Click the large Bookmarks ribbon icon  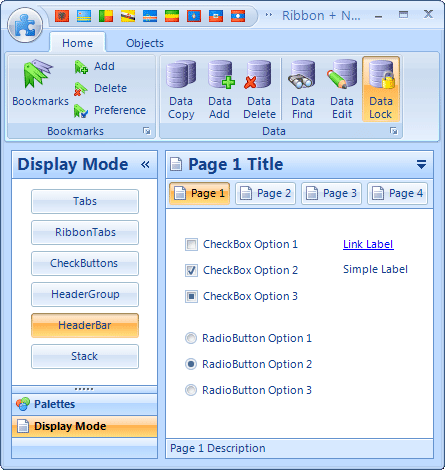(38, 74)
